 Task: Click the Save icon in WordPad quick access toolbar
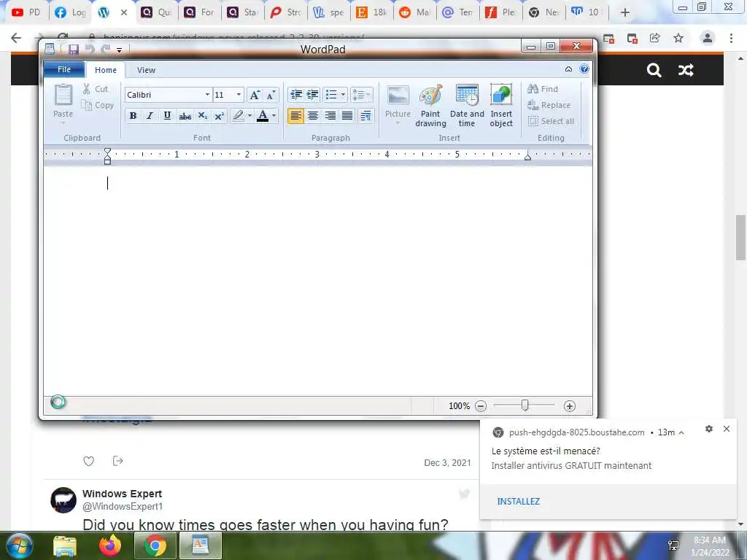(x=74, y=49)
